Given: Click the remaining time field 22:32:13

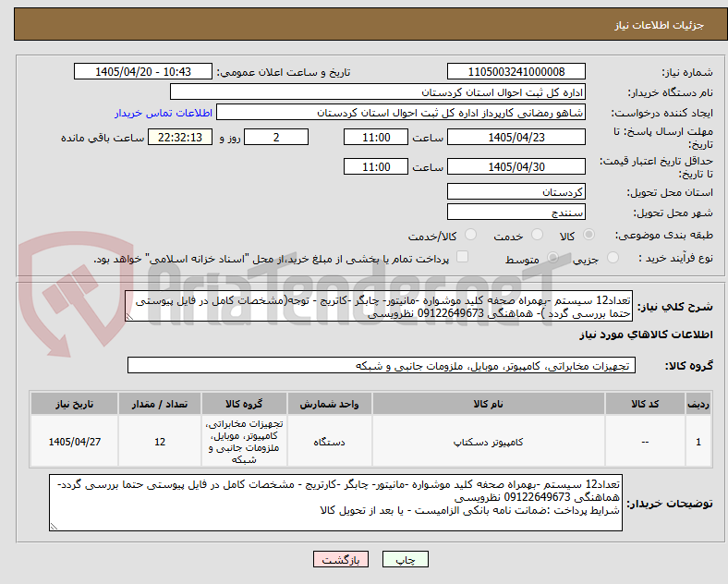Looking at the screenshot, I should [x=180, y=137].
